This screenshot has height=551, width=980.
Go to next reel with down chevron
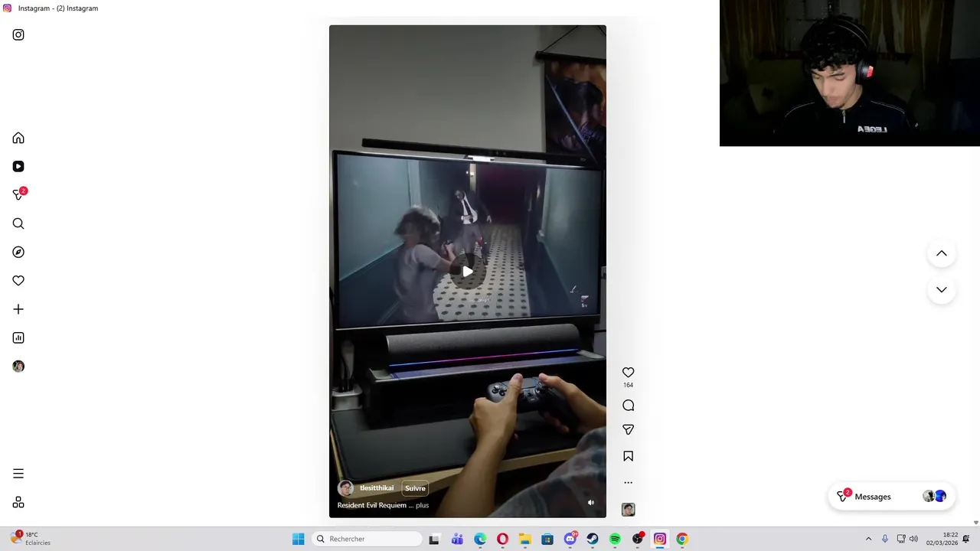pyautogui.click(x=941, y=289)
